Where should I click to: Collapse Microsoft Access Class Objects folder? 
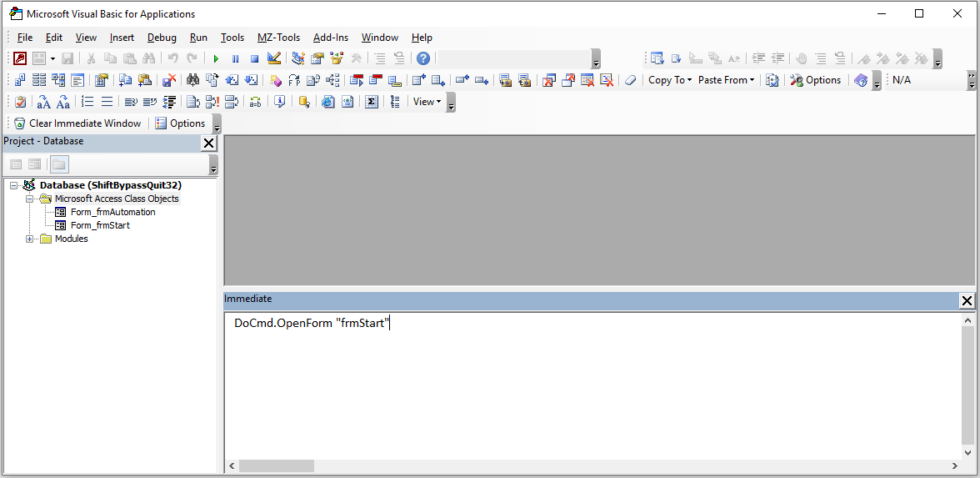pos(28,199)
